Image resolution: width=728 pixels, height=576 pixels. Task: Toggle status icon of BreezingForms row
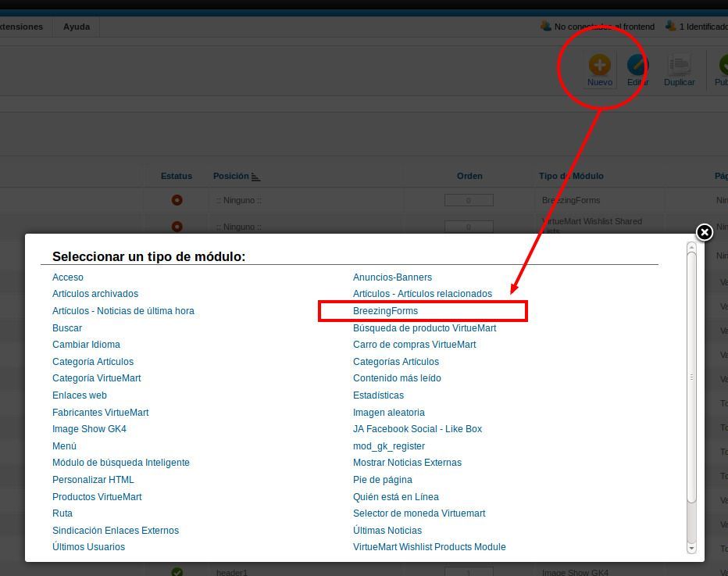tap(177, 200)
